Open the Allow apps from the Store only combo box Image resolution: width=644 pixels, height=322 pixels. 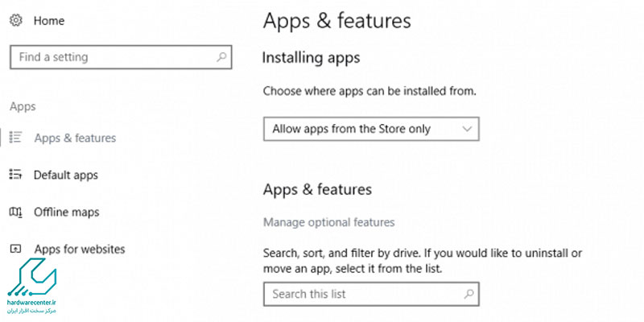point(371,129)
